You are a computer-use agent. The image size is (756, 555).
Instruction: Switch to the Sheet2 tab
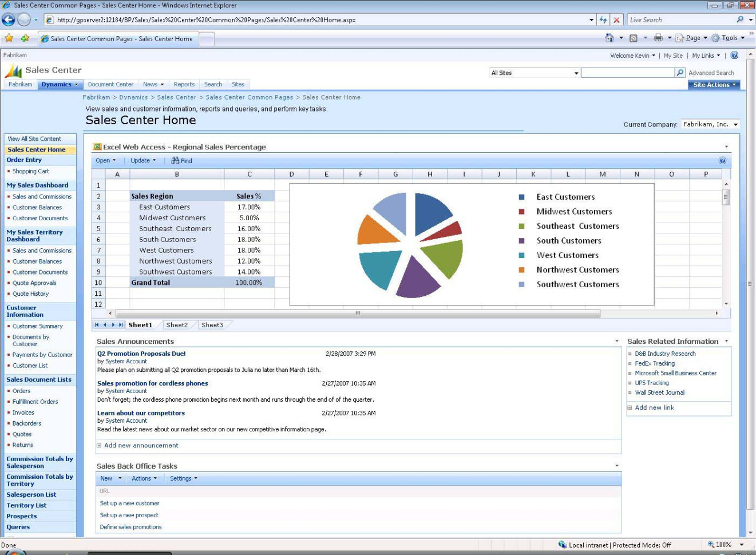177,325
